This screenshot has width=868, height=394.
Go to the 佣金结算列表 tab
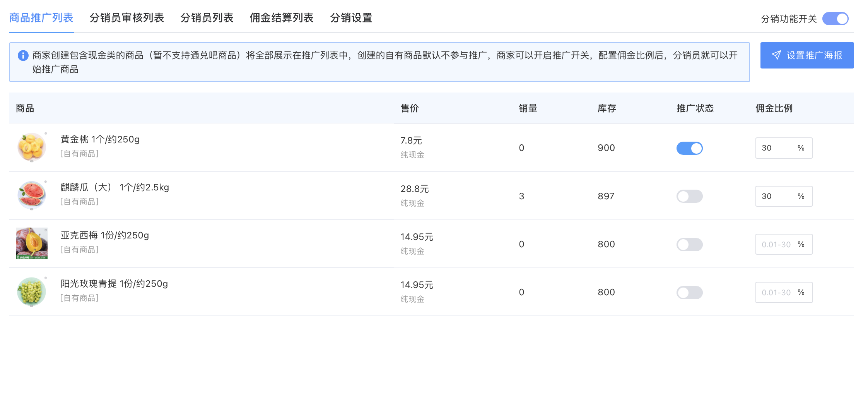tap(282, 18)
